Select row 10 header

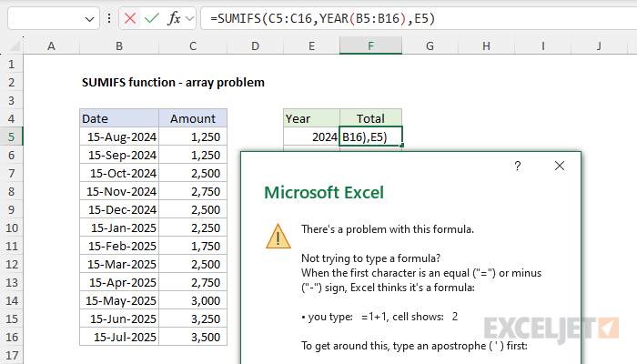(x=11, y=227)
